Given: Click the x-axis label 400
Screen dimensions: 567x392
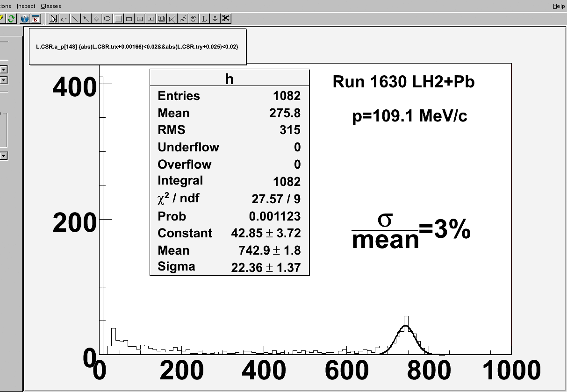Looking at the screenshot, I should click(264, 371).
